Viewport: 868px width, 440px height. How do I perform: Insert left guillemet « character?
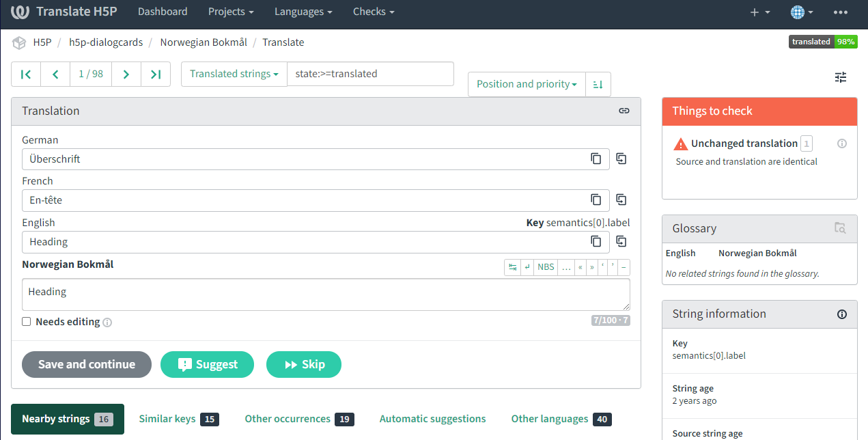tap(580, 267)
